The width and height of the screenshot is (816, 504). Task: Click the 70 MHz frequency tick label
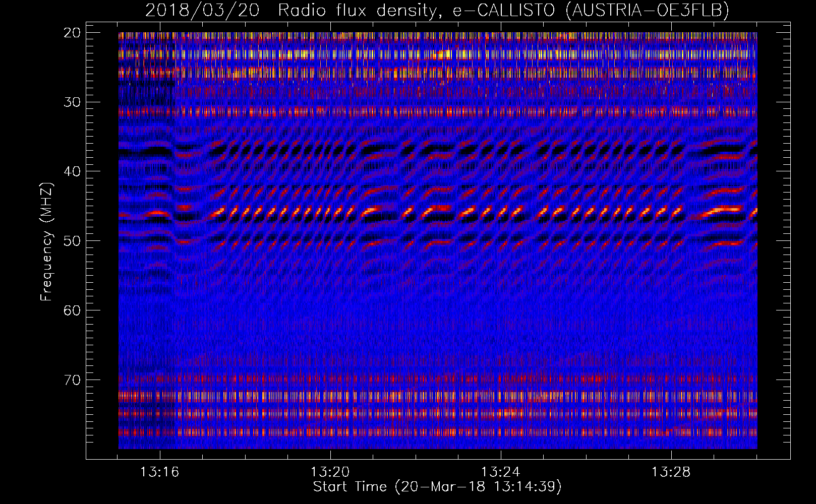pos(73,380)
